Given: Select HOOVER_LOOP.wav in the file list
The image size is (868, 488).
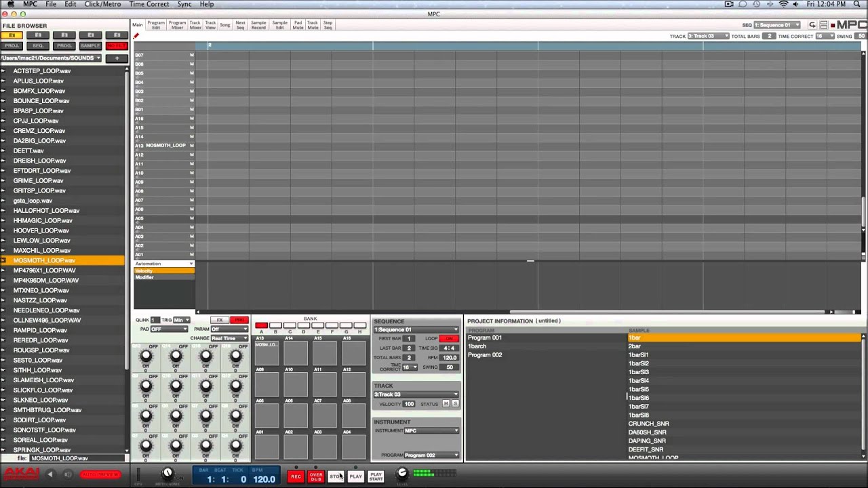Looking at the screenshot, I should (x=41, y=230).
